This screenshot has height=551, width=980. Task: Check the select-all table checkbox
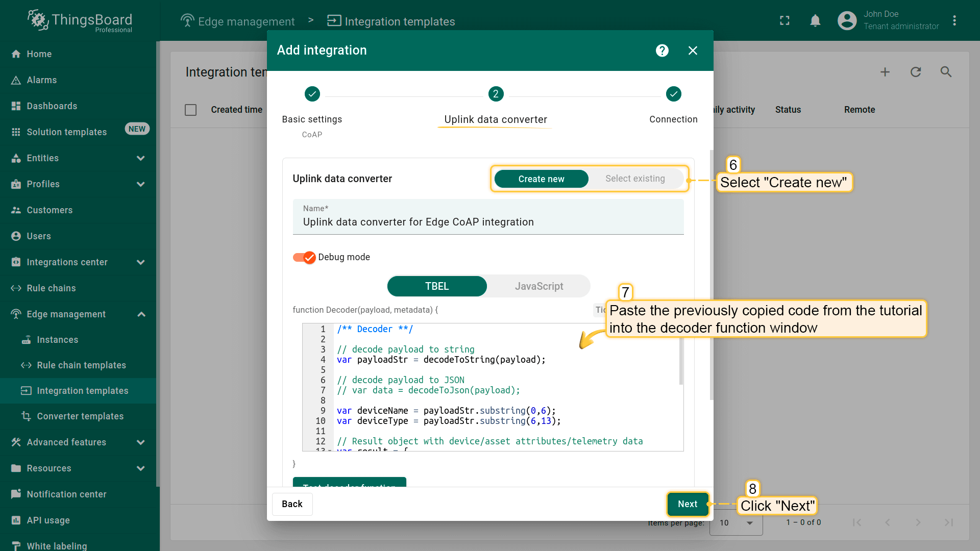[190, 110]
